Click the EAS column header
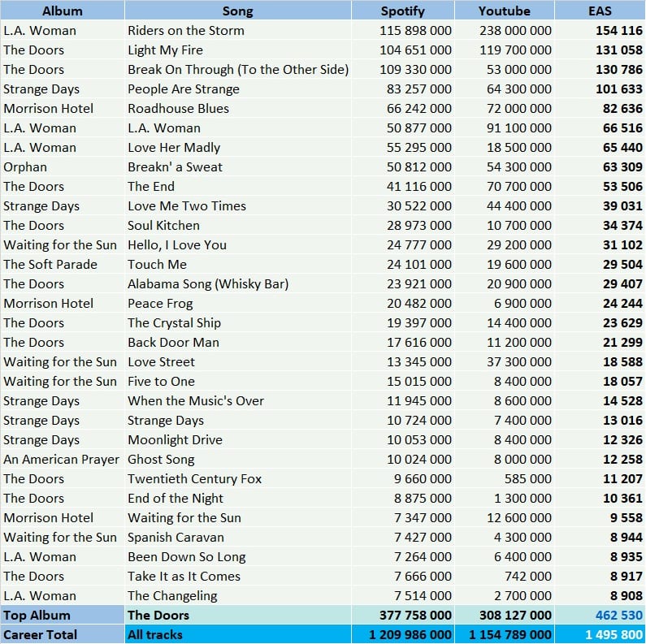The image size is (646, 644). (600, 11)
